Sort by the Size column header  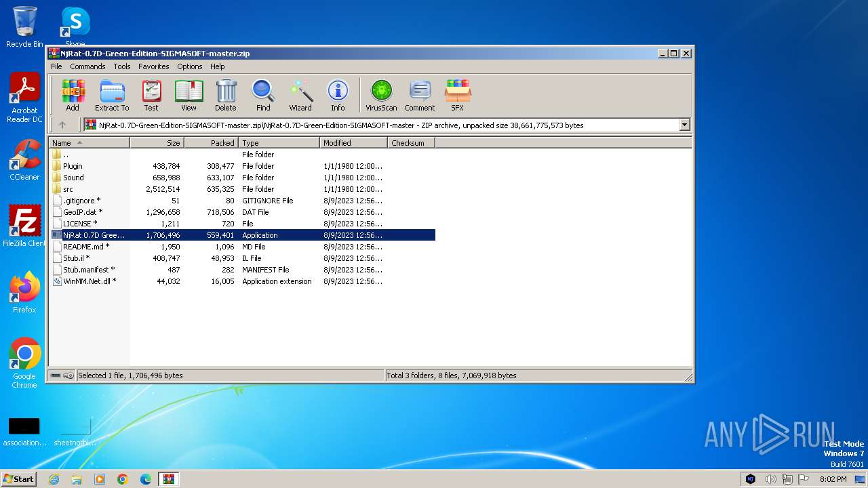(157, 143)
